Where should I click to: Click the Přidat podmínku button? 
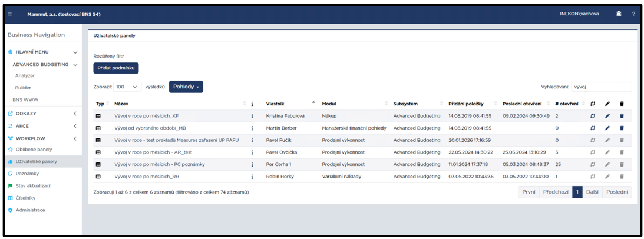pyautogui.click(x=116, y=68)
